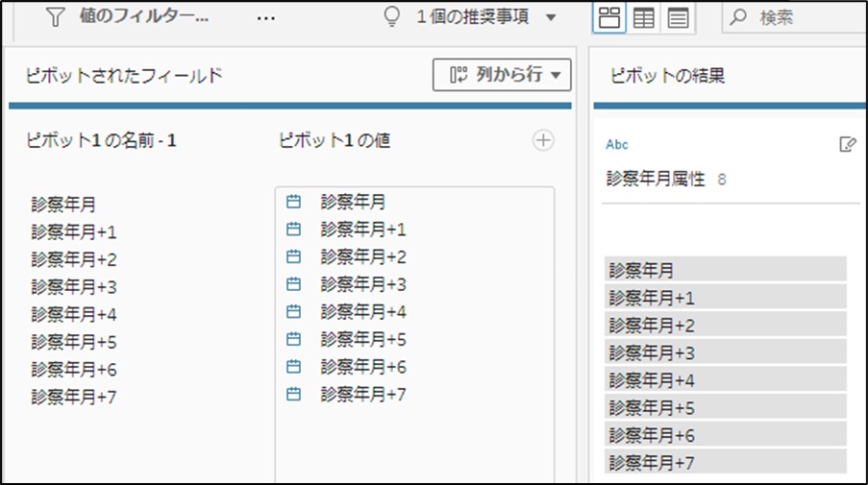868x485 pixels.
Task: Switch to the list view layout
Action: [x=678, y=17]
